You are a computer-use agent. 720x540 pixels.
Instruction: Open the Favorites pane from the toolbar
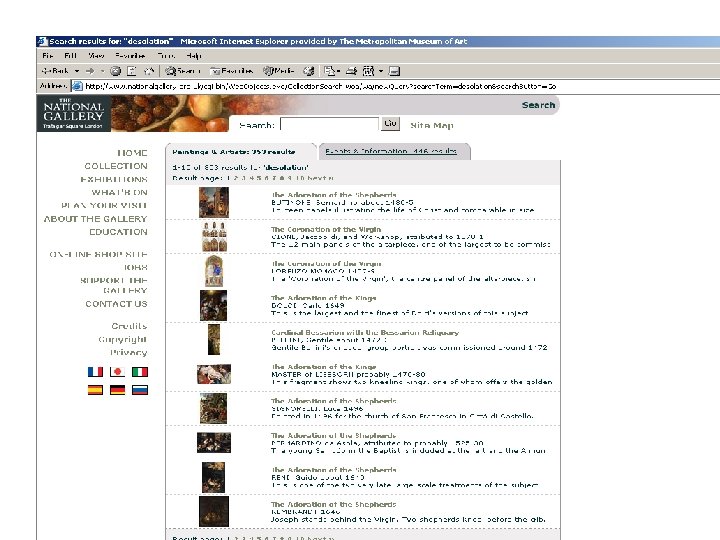point(231,71)
